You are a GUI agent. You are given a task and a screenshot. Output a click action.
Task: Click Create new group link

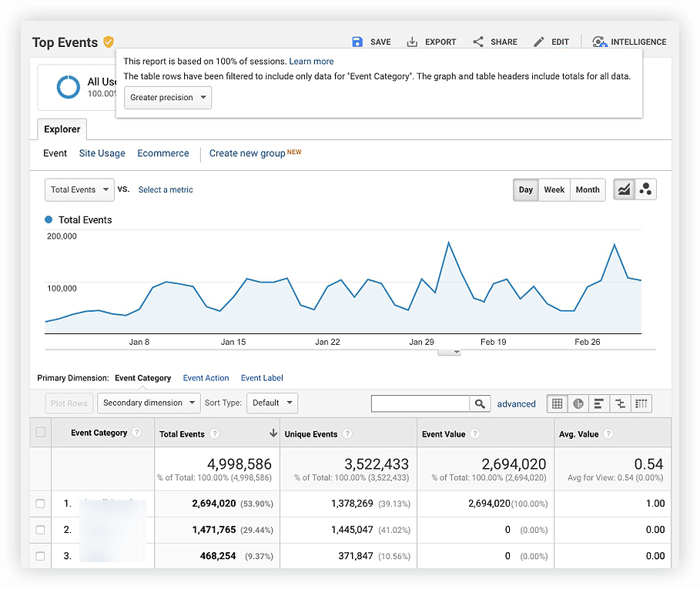tap(247, 153)
